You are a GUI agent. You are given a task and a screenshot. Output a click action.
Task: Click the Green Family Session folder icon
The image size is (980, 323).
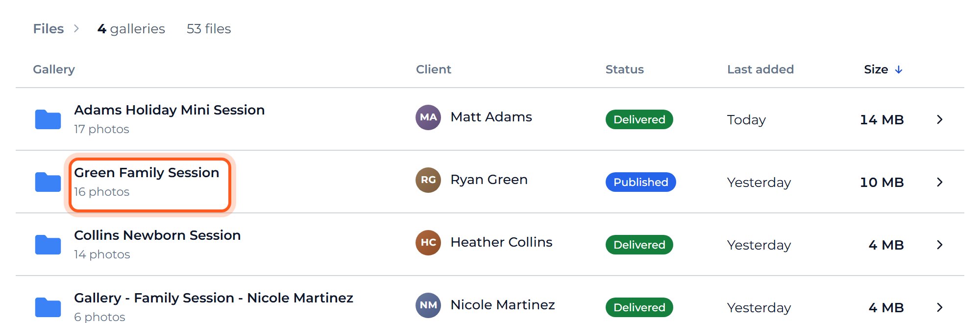coord(48,182)
